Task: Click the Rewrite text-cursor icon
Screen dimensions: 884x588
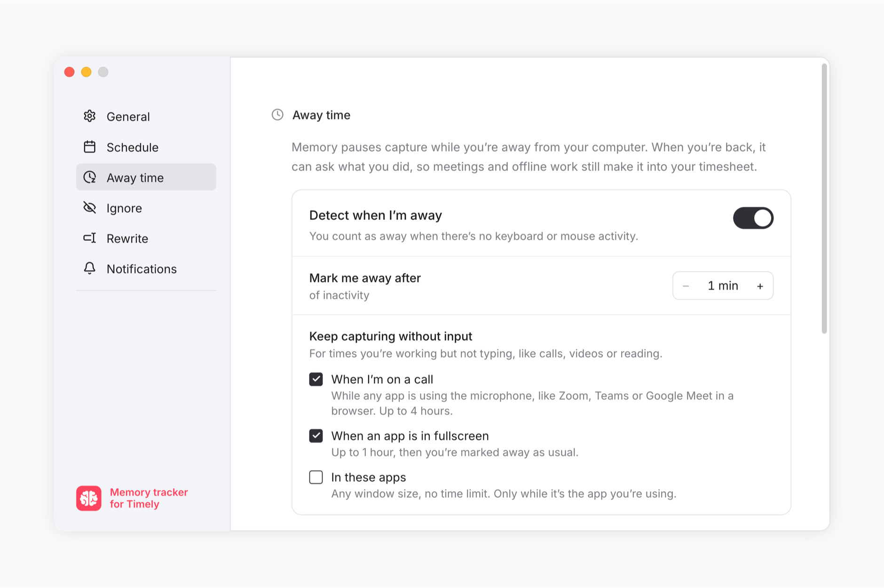Action: 89,238
